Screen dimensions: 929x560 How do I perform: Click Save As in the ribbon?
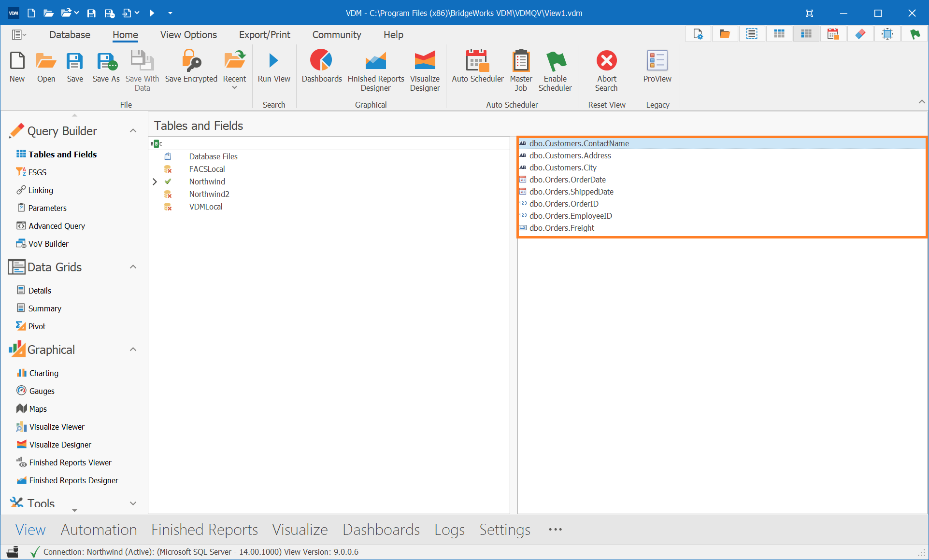coord(106,68)
